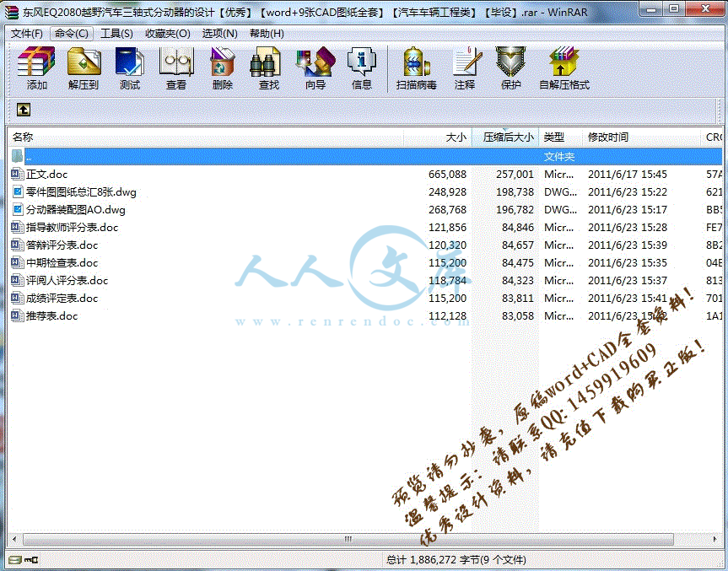This screenshot has height=571, width=728.
Task: Click the Protect (保护) shield icon
Action: (x=510, y=62)
